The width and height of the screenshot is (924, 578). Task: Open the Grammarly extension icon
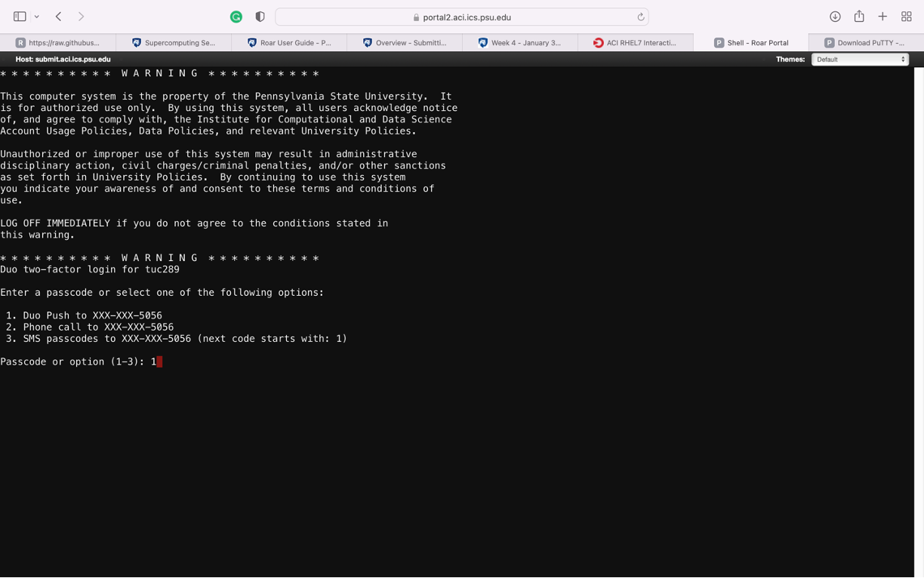(236, 17)
